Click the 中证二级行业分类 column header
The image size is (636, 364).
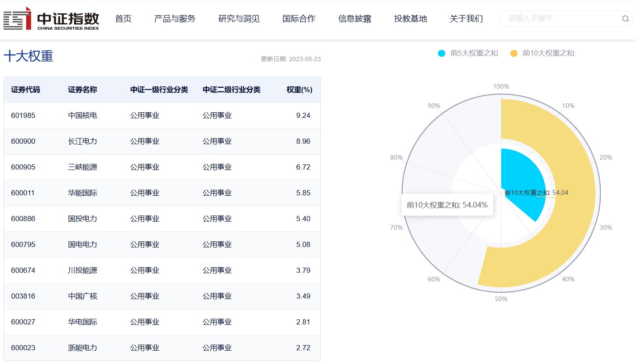pyautogui.click(x=232, y=89)
